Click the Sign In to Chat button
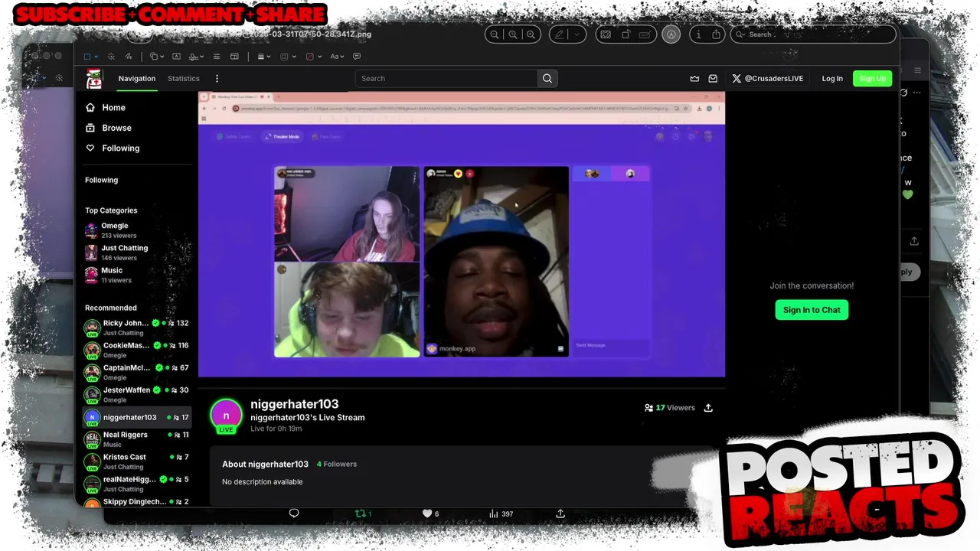Viewport: 980px width, 551px height. (812, 310)
